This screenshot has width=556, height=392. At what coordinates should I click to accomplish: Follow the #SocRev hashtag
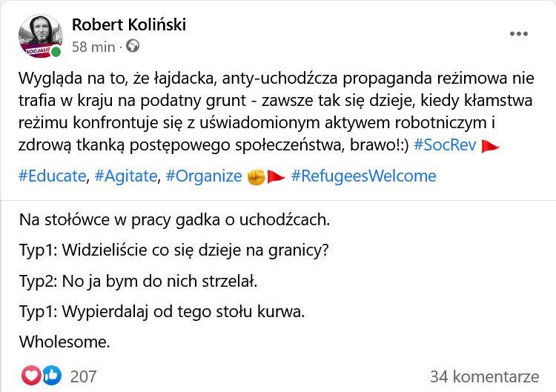point(445,145)
